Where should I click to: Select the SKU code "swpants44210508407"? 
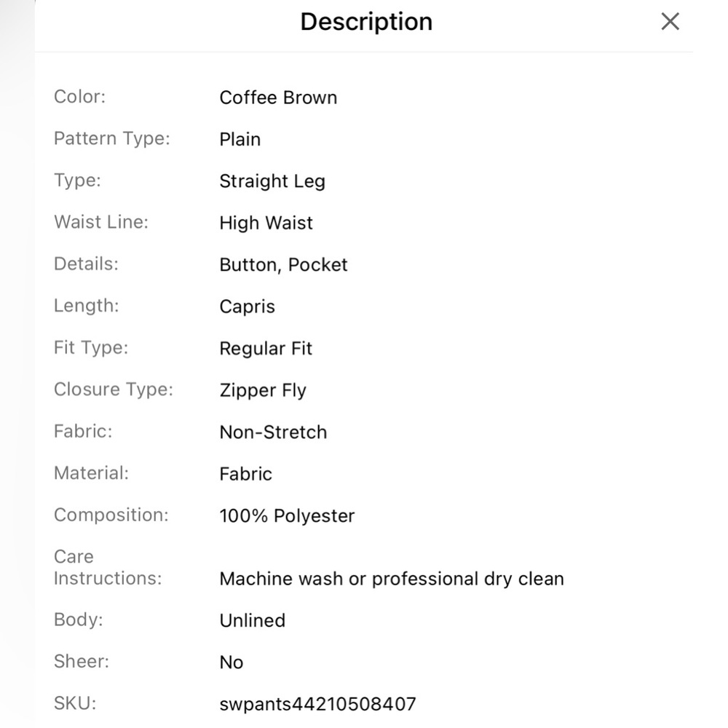point(318,704)
